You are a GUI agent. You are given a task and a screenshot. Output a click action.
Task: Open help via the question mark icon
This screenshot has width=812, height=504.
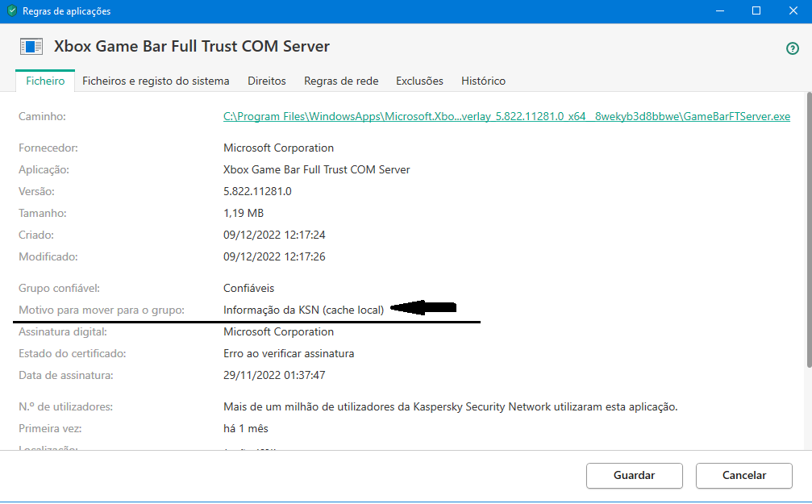(x=793, y=48)
